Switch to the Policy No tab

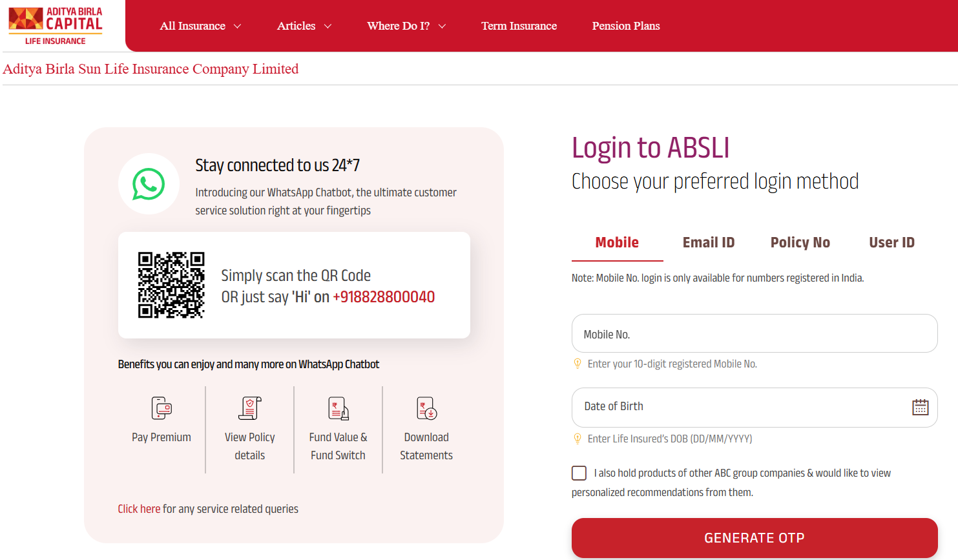[x=800, y=242]
